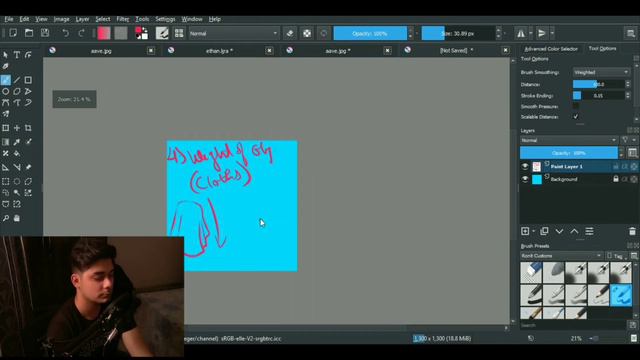Screen dimensions: 640x360
Task: Open brush editor settings icon
Action: [x=162, y=33]
